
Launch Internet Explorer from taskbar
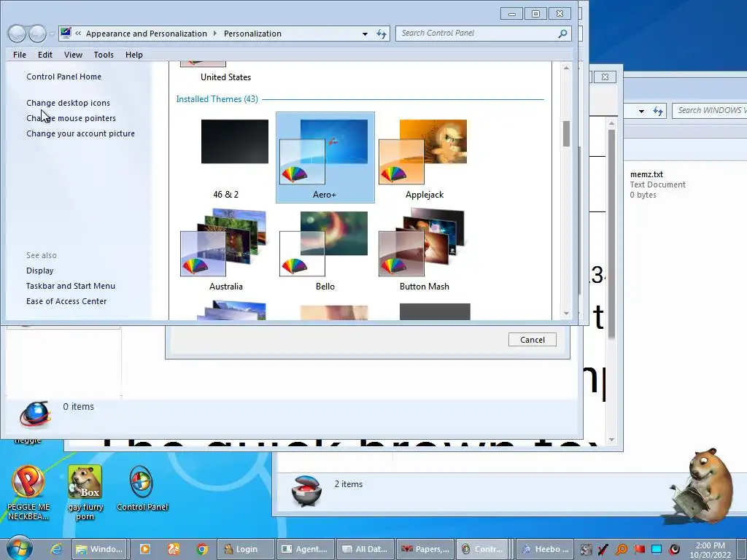coord(56,549)
